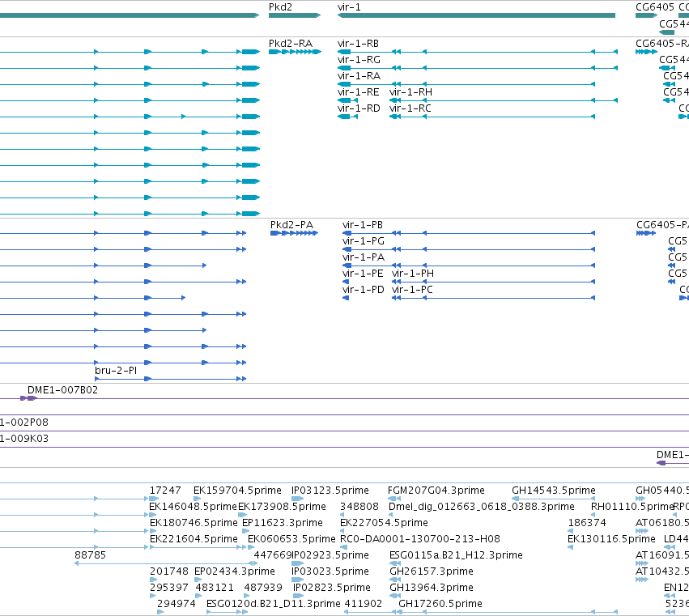
Task: Select EST FGM207G04.3prime
Action: [436, 491]
